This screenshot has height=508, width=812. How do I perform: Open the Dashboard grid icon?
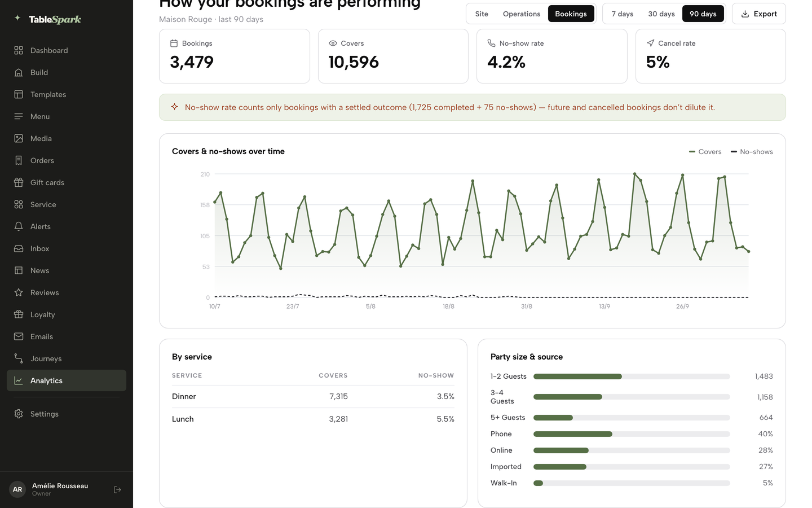click(19, 50)
